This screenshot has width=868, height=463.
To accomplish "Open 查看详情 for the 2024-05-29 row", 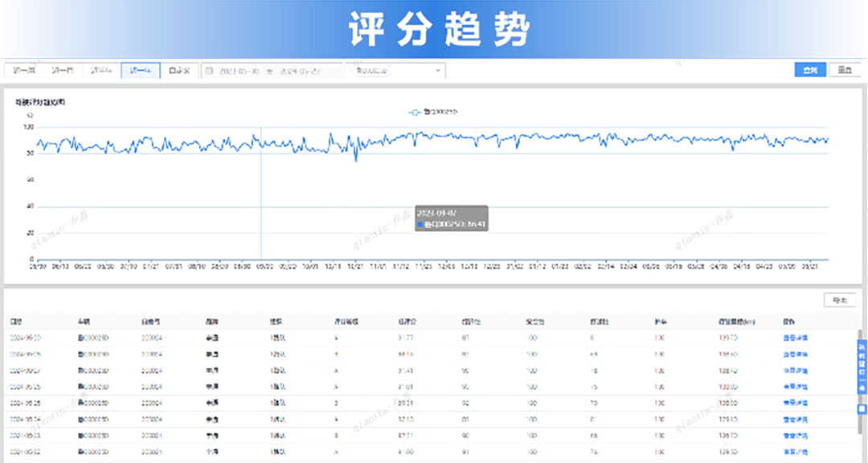I will [796, 338].
